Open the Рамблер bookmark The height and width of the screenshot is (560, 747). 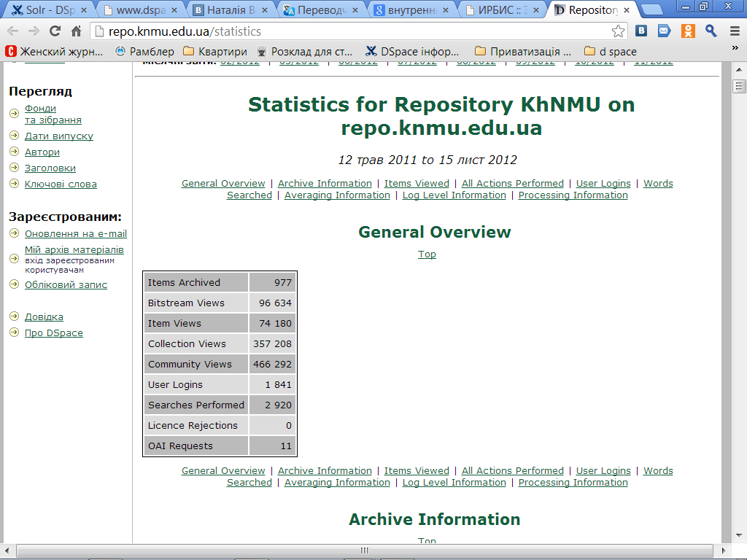(x=145, y=52)
